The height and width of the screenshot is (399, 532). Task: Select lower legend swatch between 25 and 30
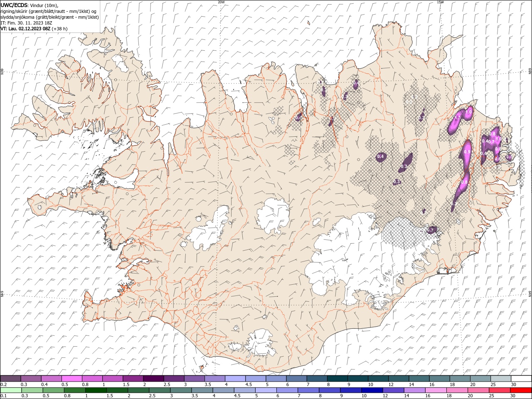tap(499, 390)
